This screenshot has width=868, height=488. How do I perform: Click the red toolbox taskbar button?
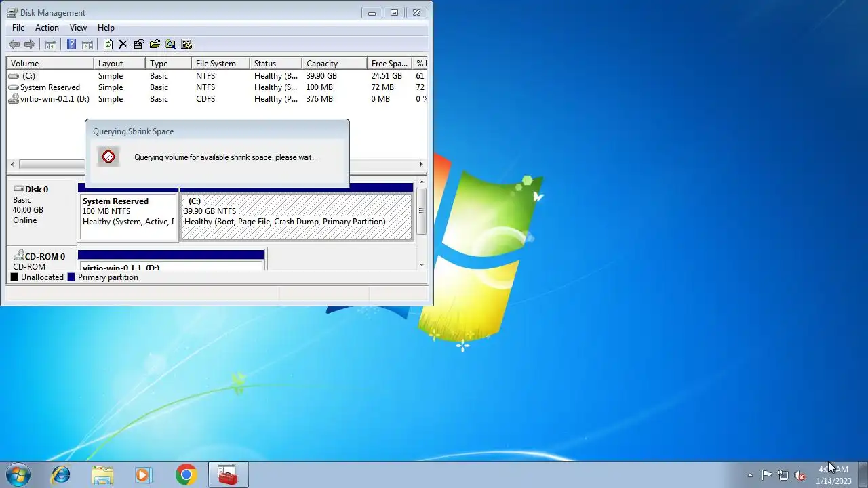228,474
